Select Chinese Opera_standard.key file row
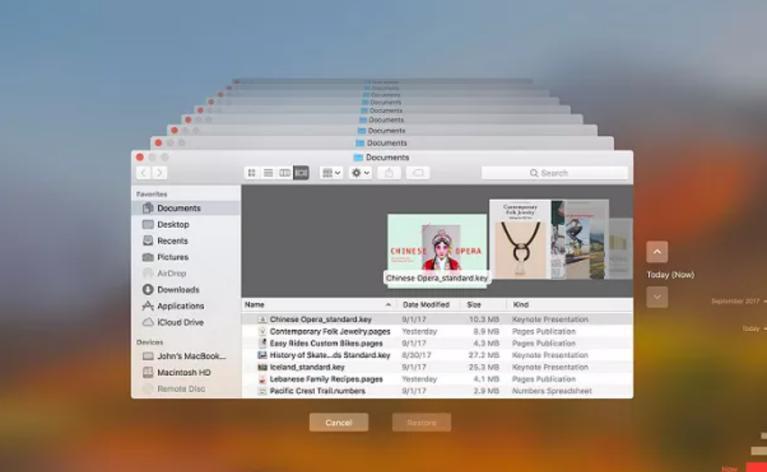 [437, 319]
